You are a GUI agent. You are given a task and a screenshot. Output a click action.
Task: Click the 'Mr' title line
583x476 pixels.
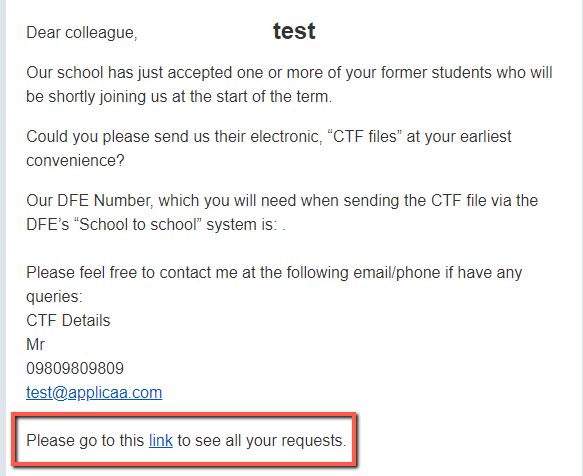35,345
